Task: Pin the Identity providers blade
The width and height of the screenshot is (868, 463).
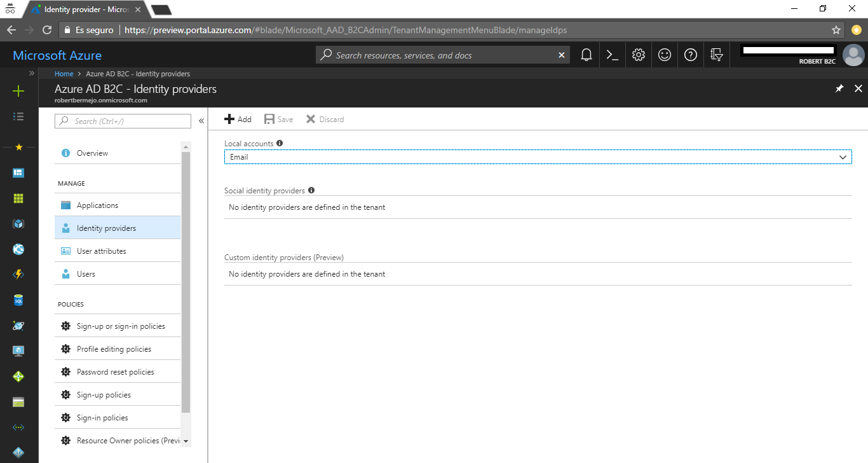Action: [839, 88]
